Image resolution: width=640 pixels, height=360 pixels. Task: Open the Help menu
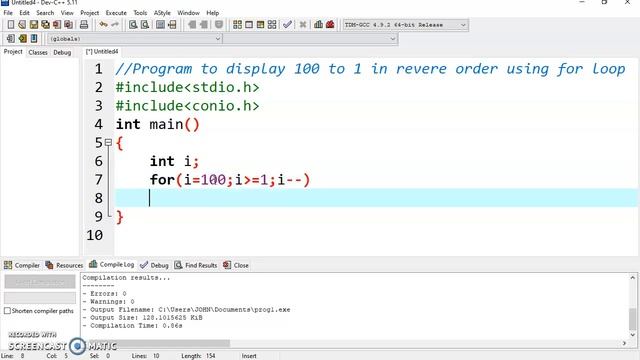(212, 13)
